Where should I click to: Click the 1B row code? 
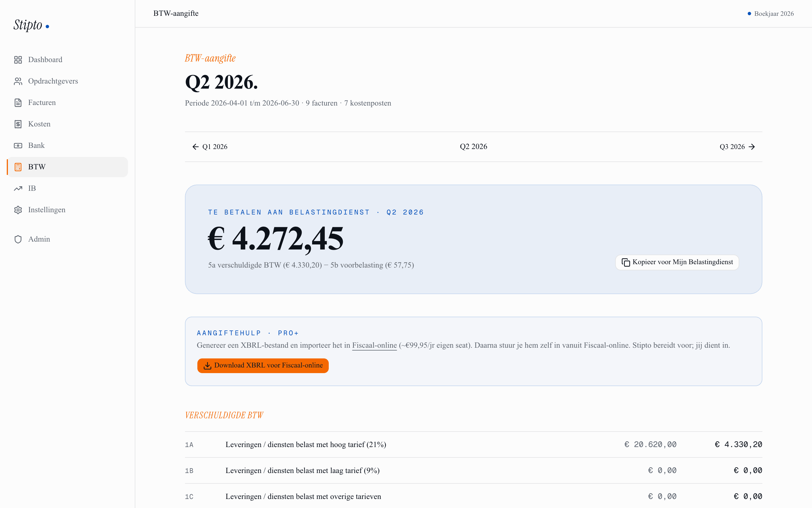[x=189, y=471]
